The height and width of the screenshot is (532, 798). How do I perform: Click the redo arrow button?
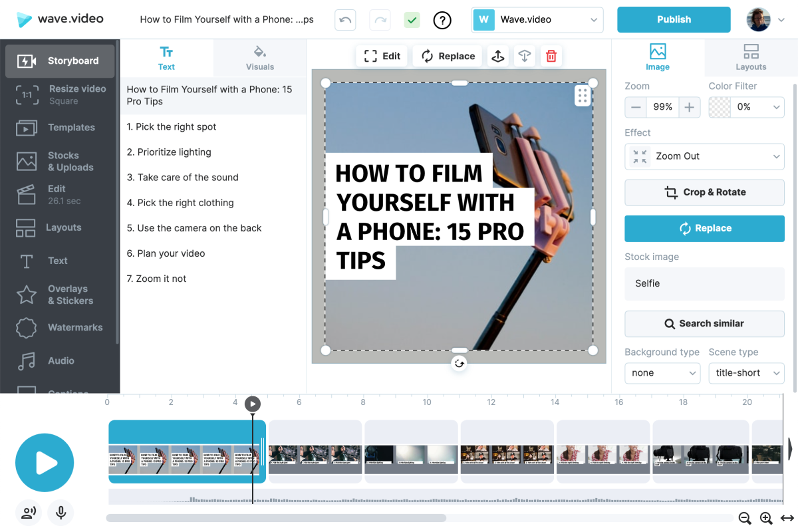[380, 20]
